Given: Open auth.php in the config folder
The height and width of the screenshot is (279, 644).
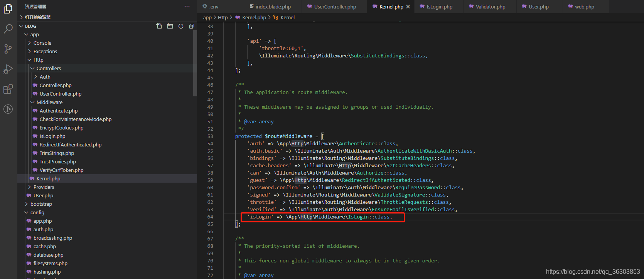Looking at the screenshot, I should (107, 229).
